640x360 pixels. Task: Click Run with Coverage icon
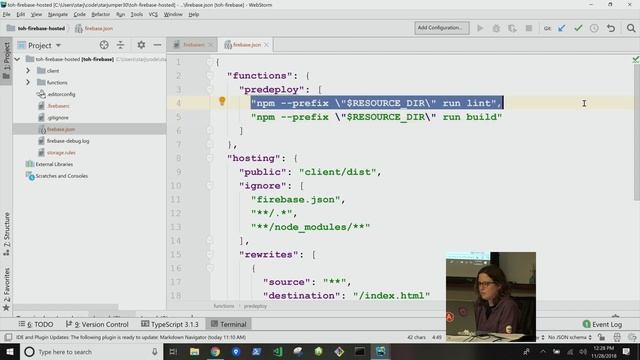[512, 28]
